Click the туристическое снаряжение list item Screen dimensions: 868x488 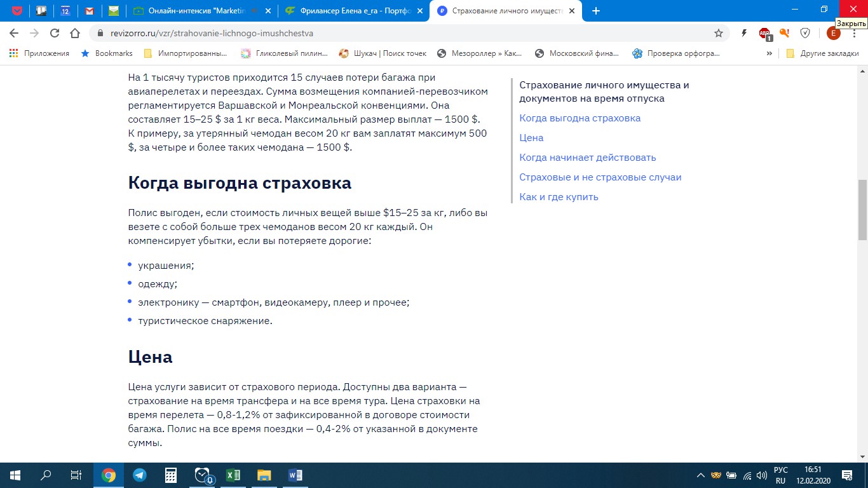[x=205, y=321]
